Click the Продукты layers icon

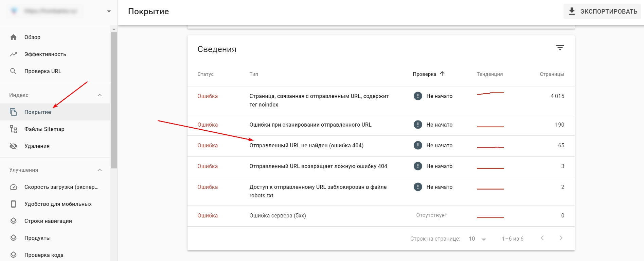pos(13,238)
